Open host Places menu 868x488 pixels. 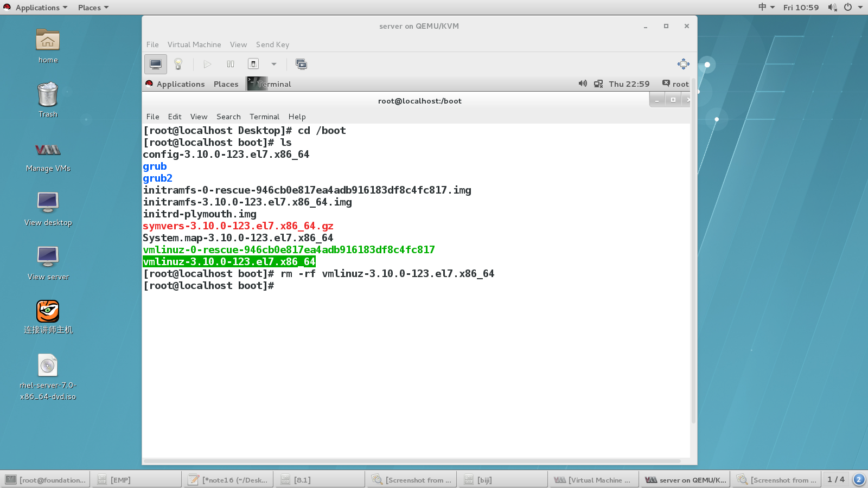pos(93,8)
